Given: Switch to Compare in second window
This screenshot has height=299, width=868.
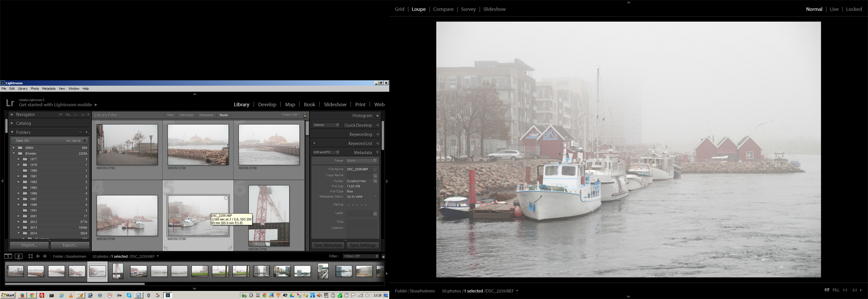Looking at the screenshot, I should click(x=443, y=9).
